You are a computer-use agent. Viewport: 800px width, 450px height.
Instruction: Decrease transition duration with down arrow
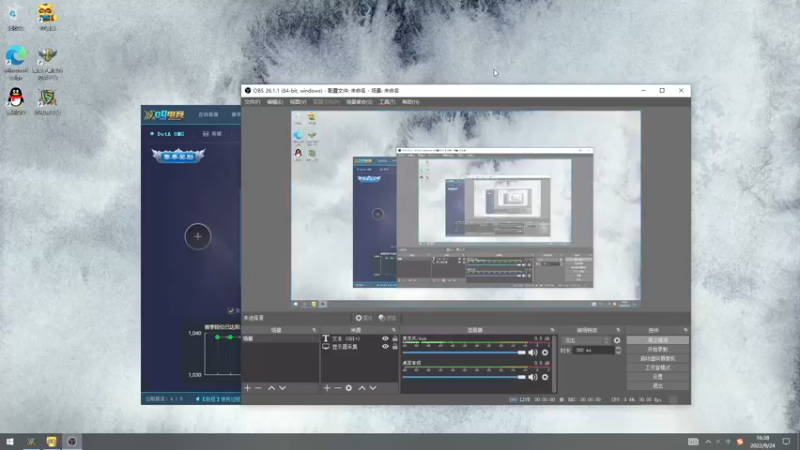pyautogui.click(x=618, y=353)
